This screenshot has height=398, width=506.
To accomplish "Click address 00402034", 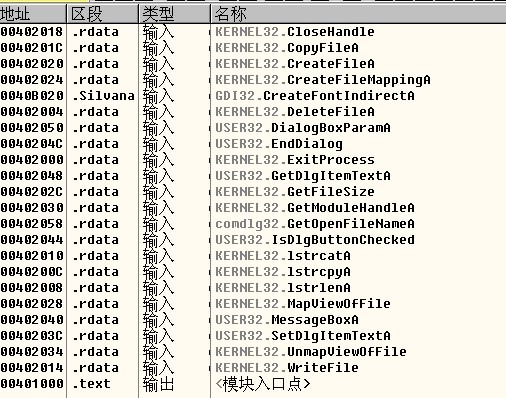I will click(32, 352).
